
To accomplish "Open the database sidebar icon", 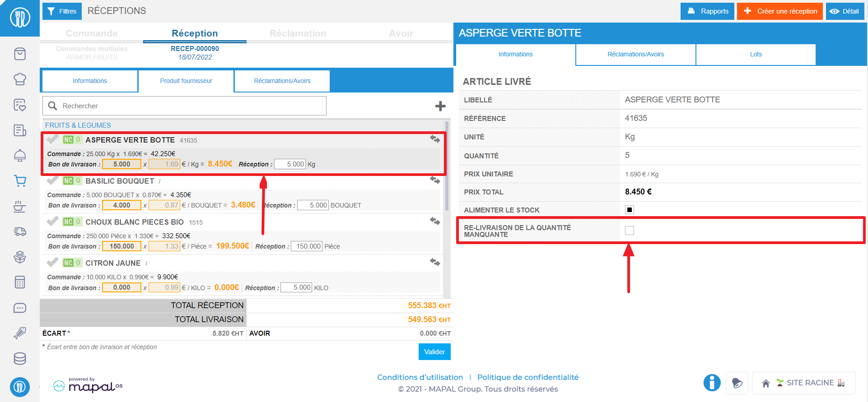I will (x=20, y=359).
